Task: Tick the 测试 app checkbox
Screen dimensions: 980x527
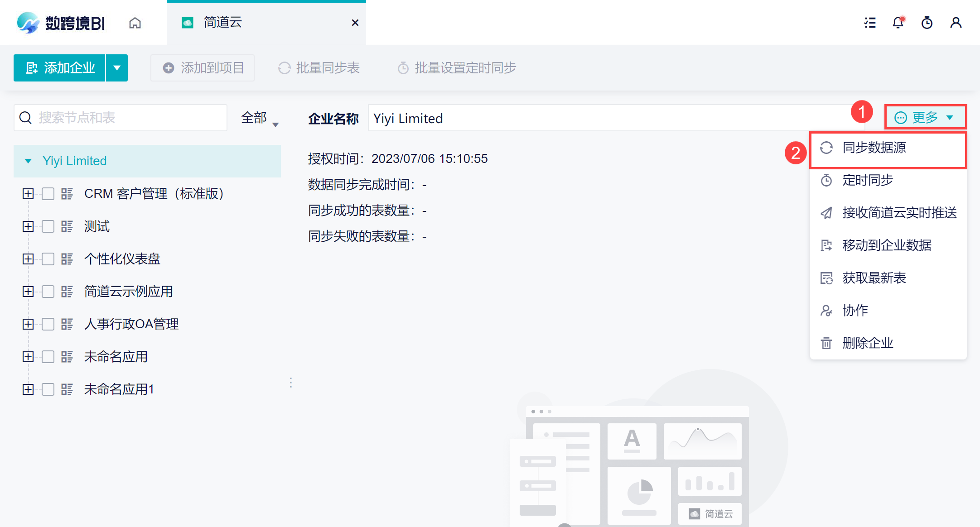Action: 48,226
